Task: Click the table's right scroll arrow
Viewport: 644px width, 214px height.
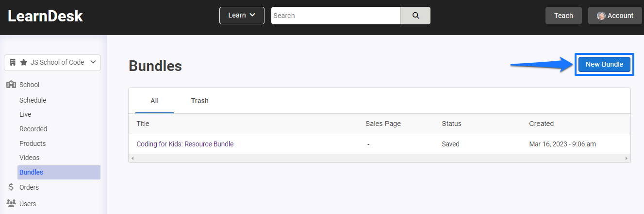Action: coord(627,159)
